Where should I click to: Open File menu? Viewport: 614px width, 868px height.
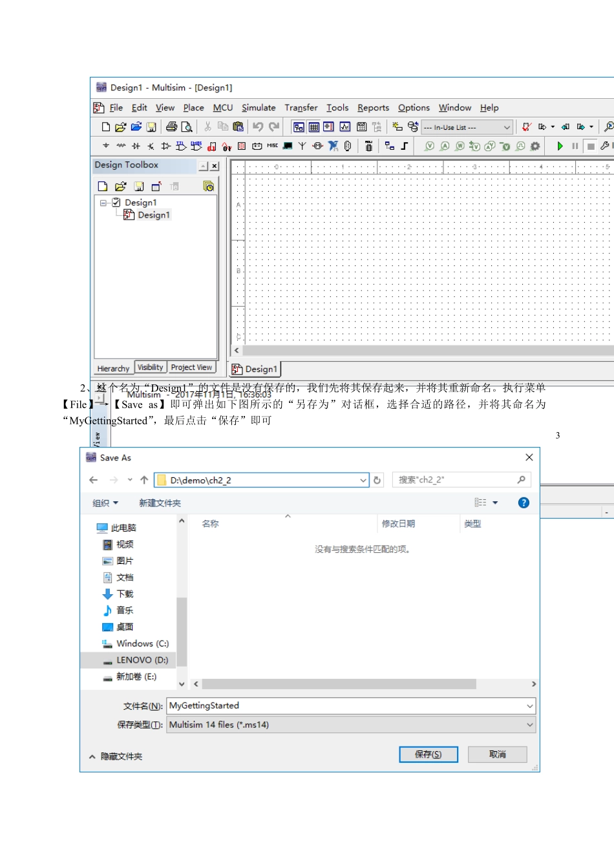[x=116, y=108]
